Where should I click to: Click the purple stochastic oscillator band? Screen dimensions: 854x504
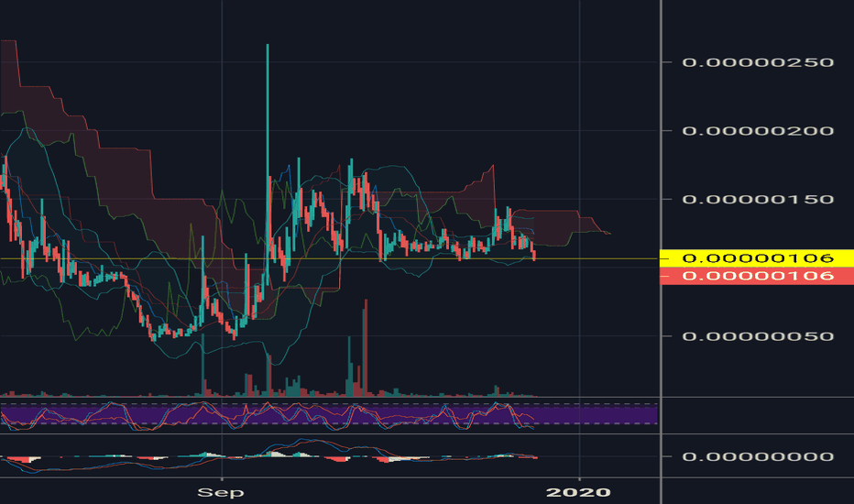(329, 414)
